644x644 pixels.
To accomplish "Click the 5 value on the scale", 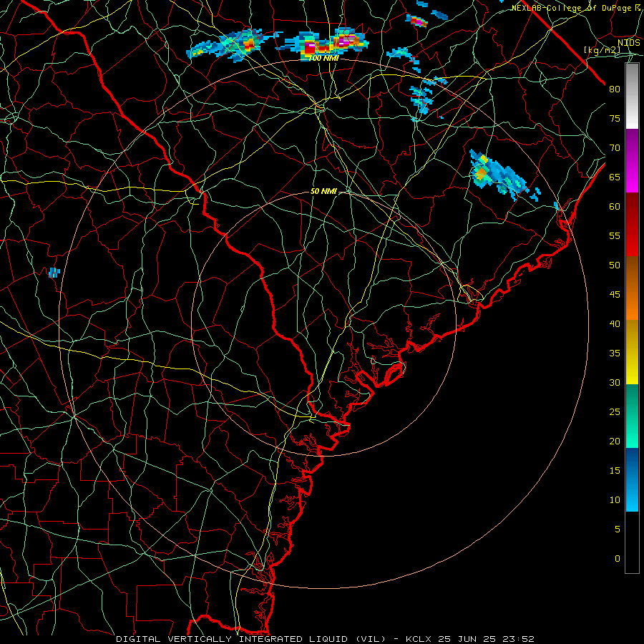I will pyautogui.click(x=618, y=529).
